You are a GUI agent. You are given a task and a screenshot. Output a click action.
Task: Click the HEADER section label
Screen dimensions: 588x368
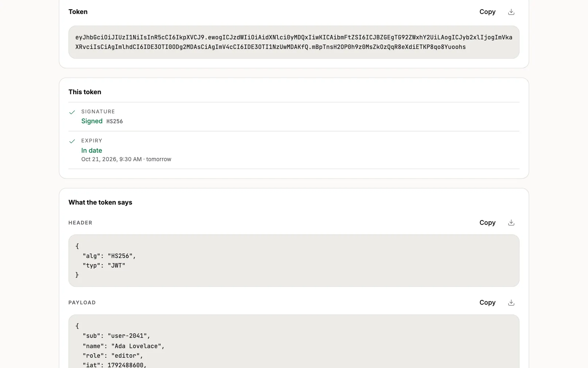tap(80, 223)
